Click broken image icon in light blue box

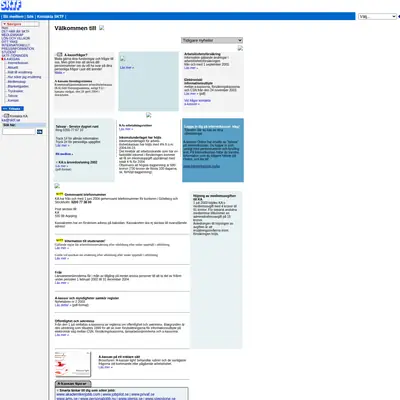click(123, 59)
